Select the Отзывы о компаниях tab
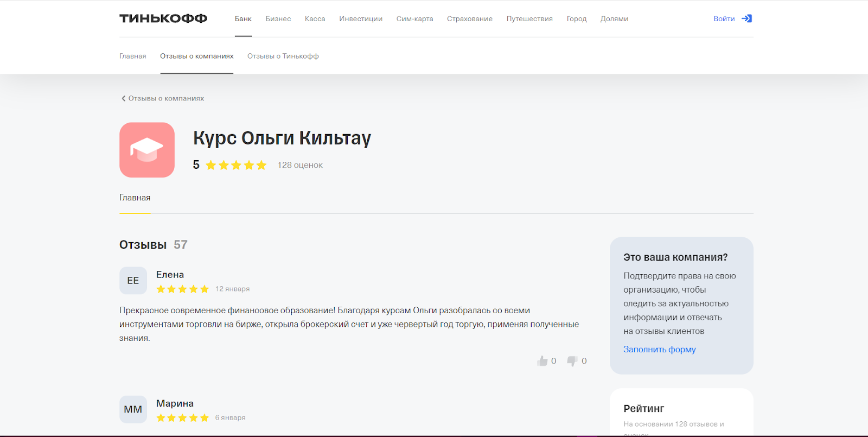 point(197,56)
